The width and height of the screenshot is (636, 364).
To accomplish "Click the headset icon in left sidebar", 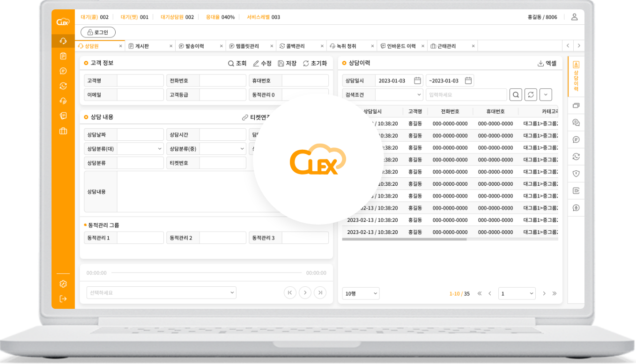I will pos(63,41).
